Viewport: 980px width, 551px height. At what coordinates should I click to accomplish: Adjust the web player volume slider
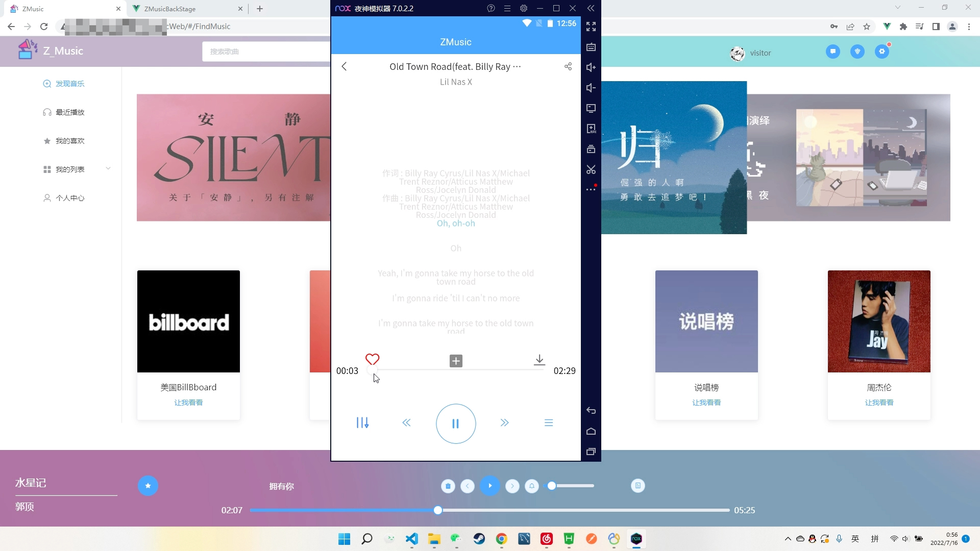pyautogui.click(x=571, y=486)
